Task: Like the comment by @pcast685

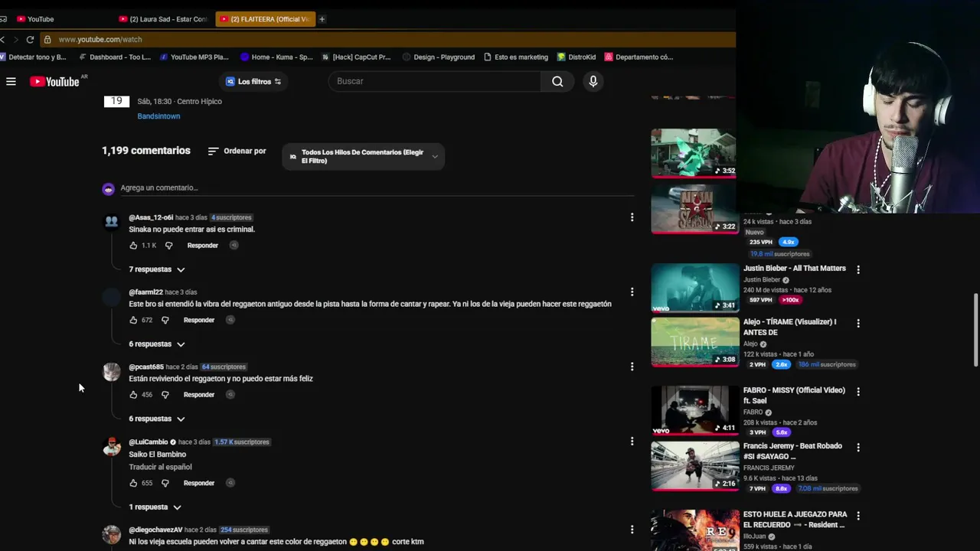Action: 133,395
